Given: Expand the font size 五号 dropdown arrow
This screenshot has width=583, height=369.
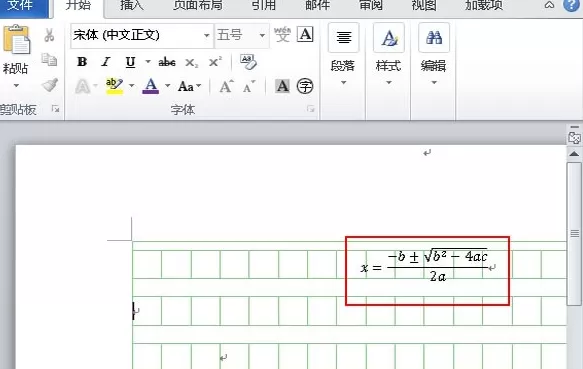Looking at the screenshot, I should (x=262, y=35).
